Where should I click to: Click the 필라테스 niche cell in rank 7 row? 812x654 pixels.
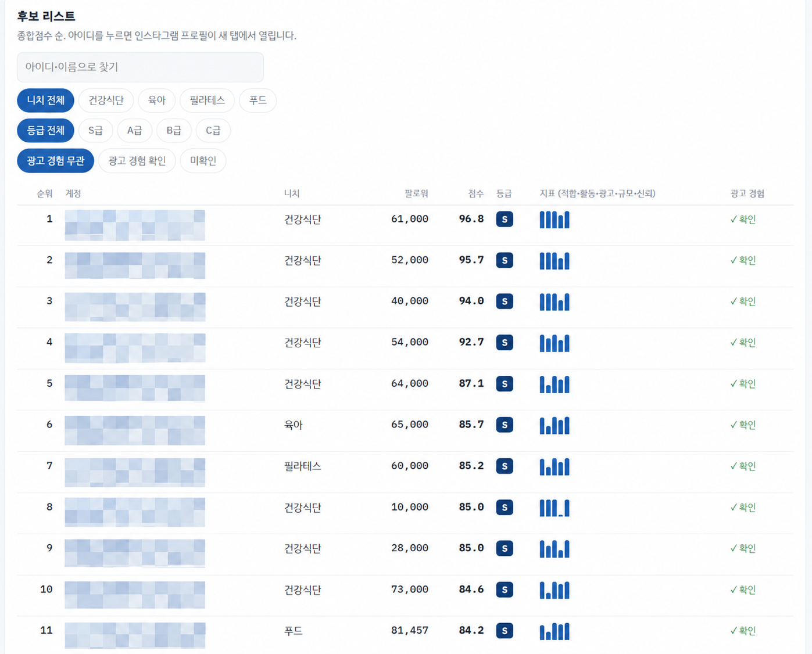(x=302, y=466)
